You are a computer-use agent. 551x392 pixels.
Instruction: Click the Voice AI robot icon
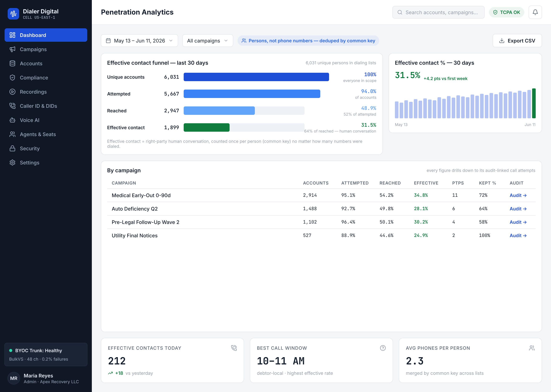coord(12,120)
